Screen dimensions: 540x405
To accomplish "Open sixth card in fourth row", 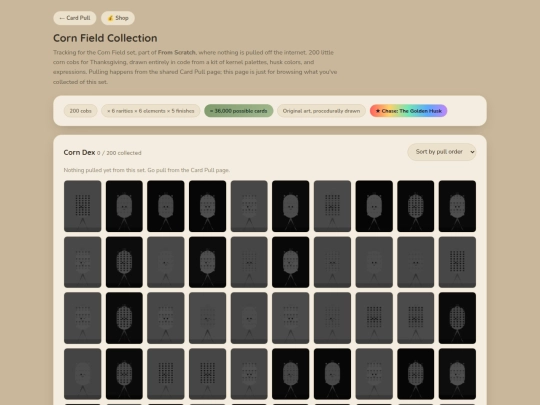I will coord(291,374).
